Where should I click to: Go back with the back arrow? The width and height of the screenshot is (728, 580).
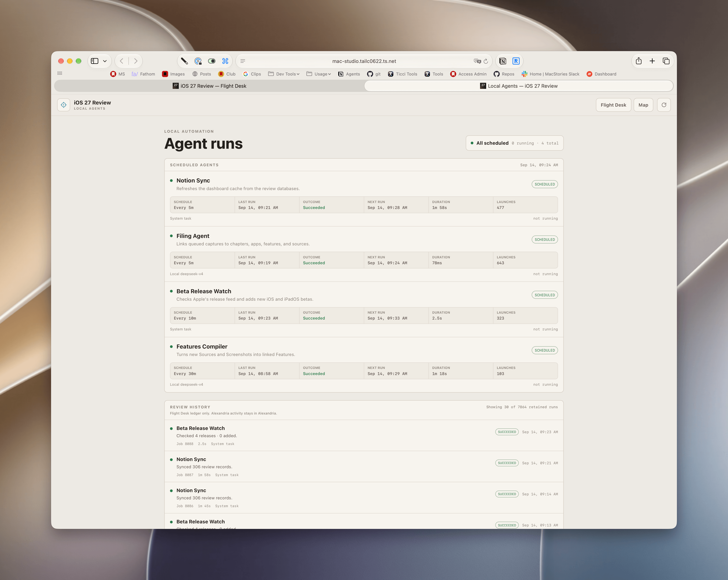(122, 61)
